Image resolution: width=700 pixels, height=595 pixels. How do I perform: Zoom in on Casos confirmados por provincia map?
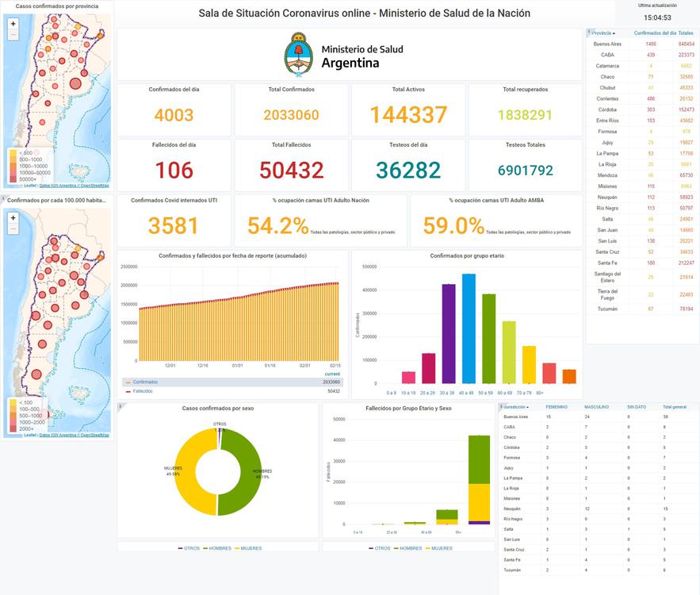[13, 24]
